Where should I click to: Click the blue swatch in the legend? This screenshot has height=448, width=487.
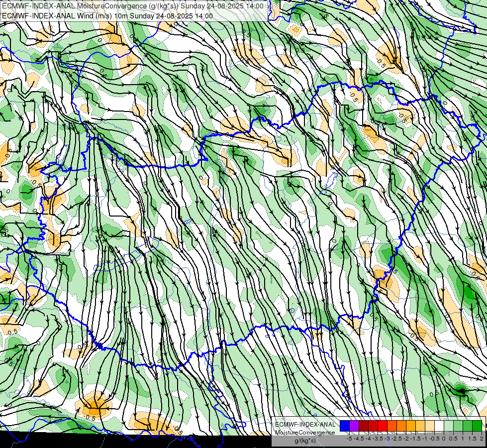(x=345, y=426)
